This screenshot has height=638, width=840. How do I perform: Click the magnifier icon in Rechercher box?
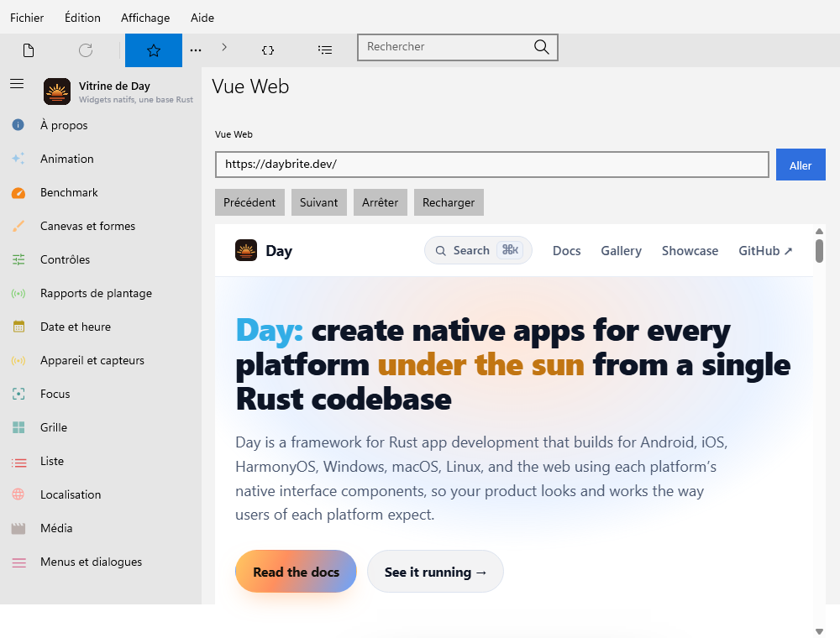click(541, 47)
